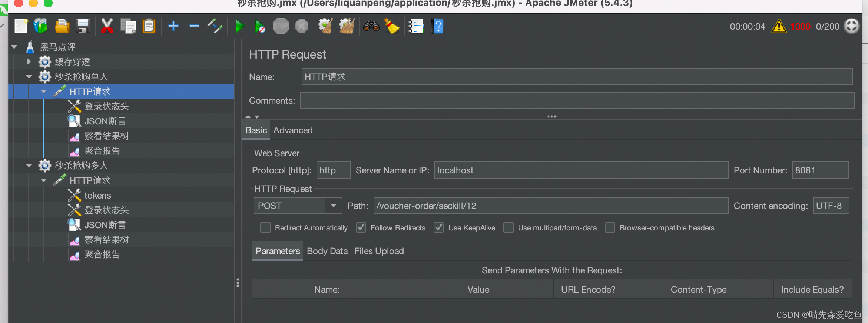Uncheck Follow Redirects checkbox
Screen dimensions: 868x323
361,227
